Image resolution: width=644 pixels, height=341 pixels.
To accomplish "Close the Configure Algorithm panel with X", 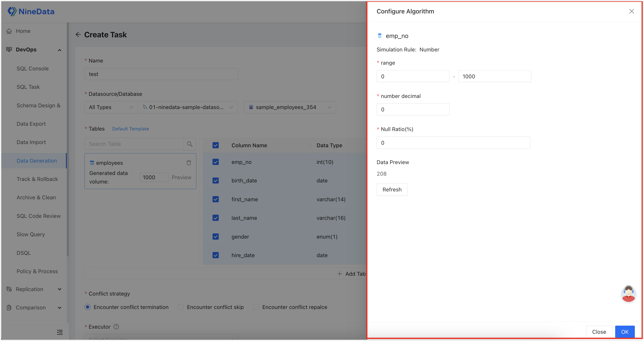I will click(x=631, y=11).
